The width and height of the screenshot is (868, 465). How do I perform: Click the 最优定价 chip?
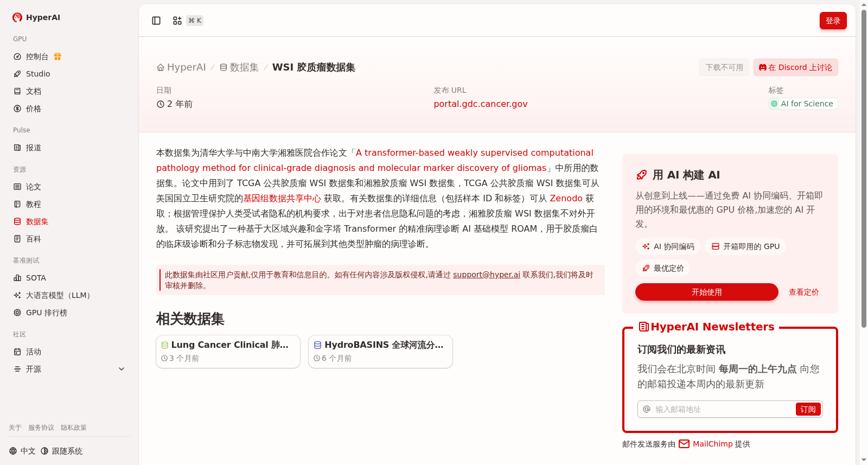(x=663, y=268)
